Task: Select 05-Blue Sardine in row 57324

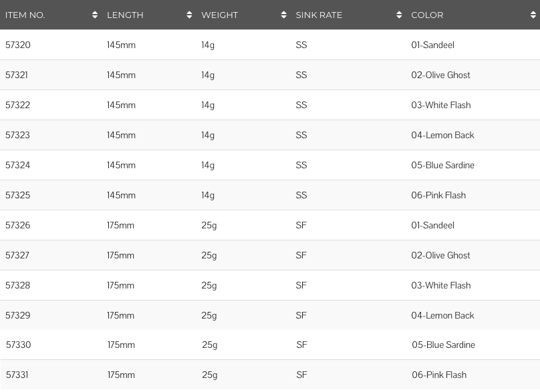Action: 442,165
